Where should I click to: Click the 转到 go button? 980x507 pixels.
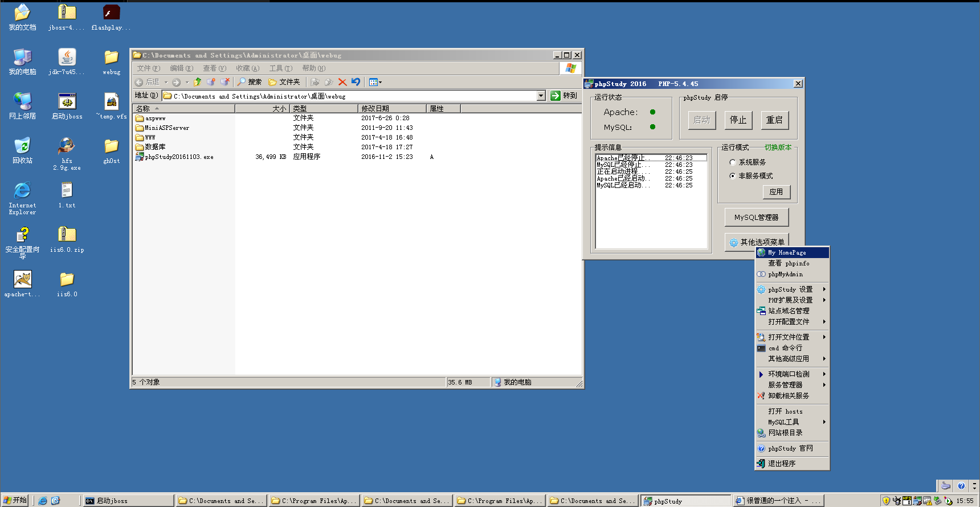click(x=564, y=96)
